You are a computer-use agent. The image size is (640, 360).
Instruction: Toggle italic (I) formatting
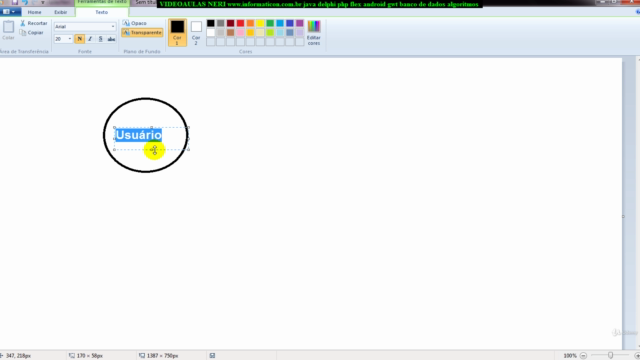coord(90,39)
